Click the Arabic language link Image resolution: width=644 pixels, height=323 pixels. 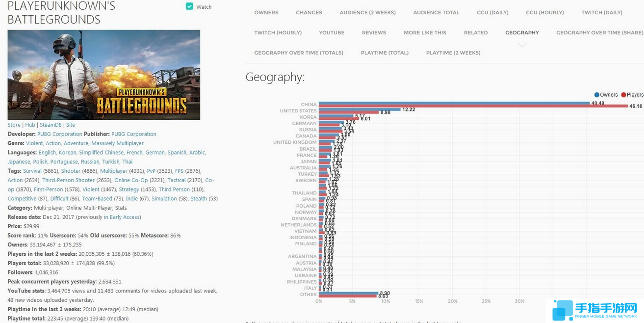click(x=197, y=153)
